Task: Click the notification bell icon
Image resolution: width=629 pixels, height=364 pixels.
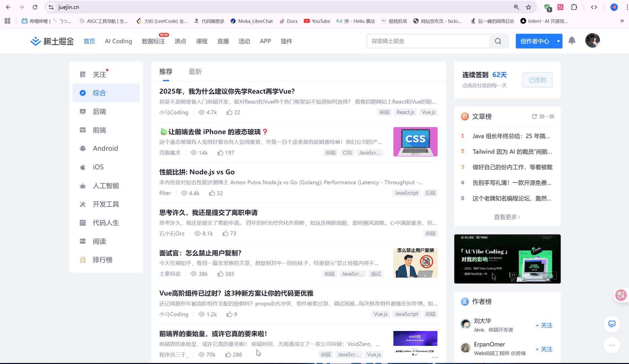Action: point(572,41)
